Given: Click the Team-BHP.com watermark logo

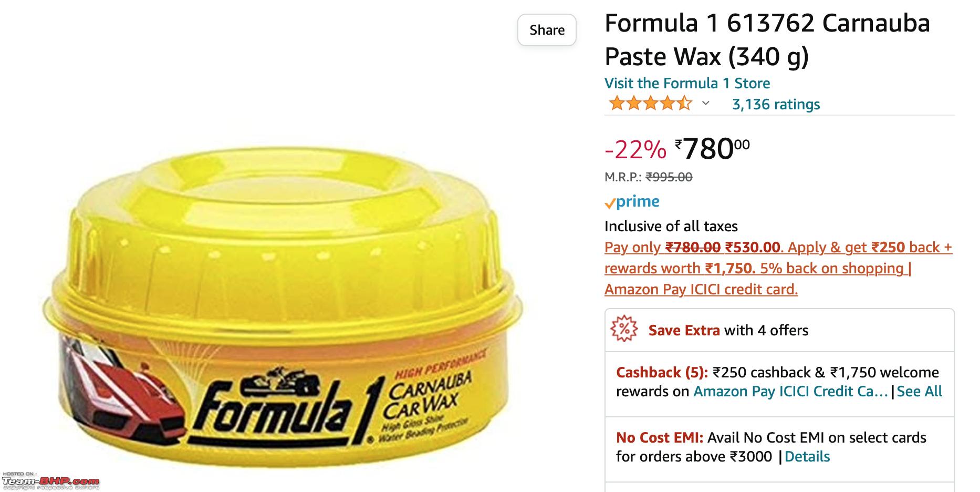Looking at the screenshot, I should (x=50, y=481).
